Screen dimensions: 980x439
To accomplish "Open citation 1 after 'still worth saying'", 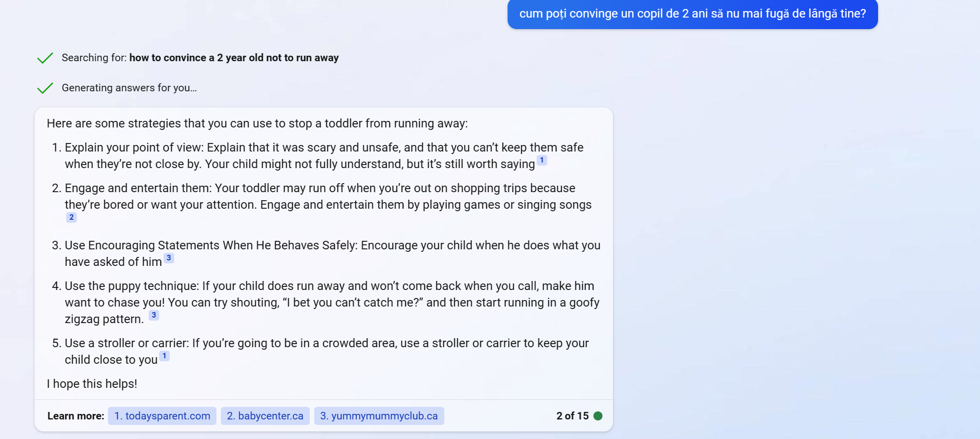I will coord(542,161).
